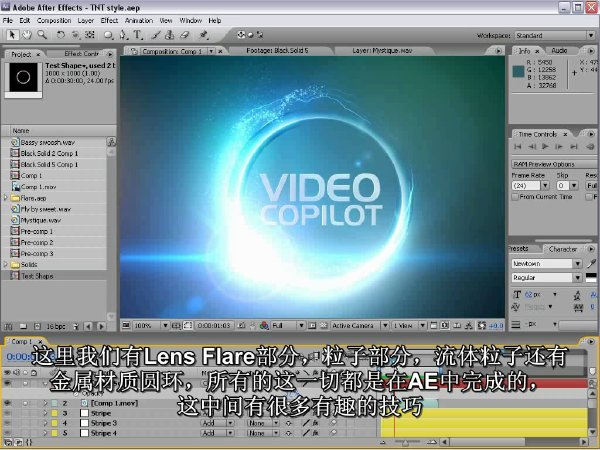The height and width of the screenshot is (450, 600).
Task: Select the Rounded Rectangle mask tool
Action: (x=109, y=35)
